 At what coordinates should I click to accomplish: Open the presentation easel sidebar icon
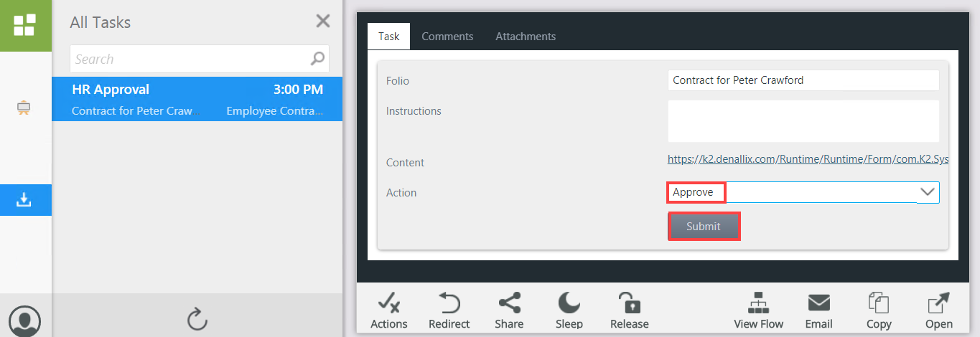click(x=25, y=108)
